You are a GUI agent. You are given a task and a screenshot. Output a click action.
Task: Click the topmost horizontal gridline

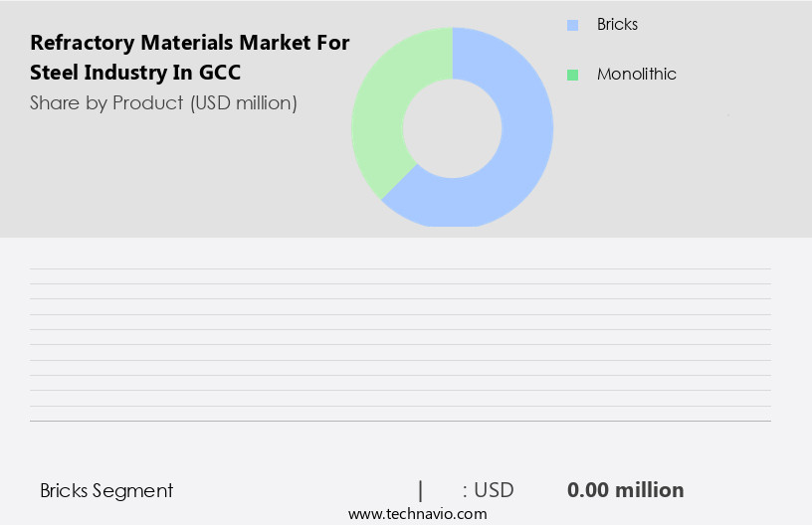point(398,268)
